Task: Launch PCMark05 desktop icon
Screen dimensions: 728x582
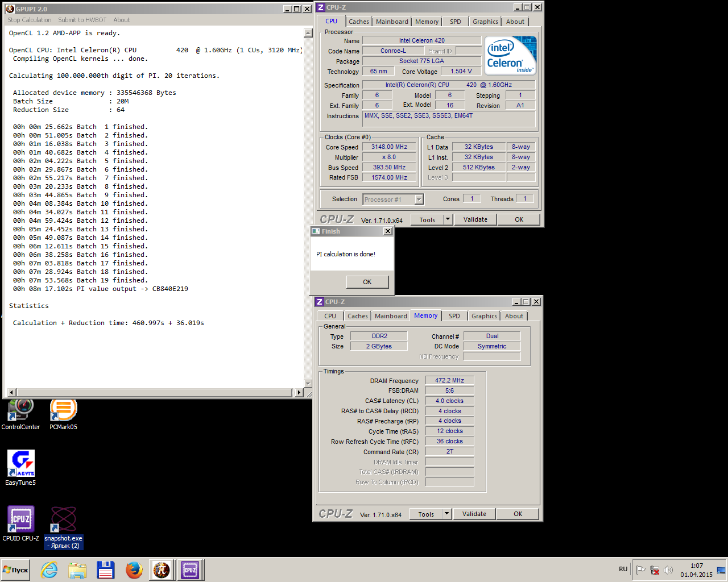Action: pyautogui.click(x=63, y=414)
